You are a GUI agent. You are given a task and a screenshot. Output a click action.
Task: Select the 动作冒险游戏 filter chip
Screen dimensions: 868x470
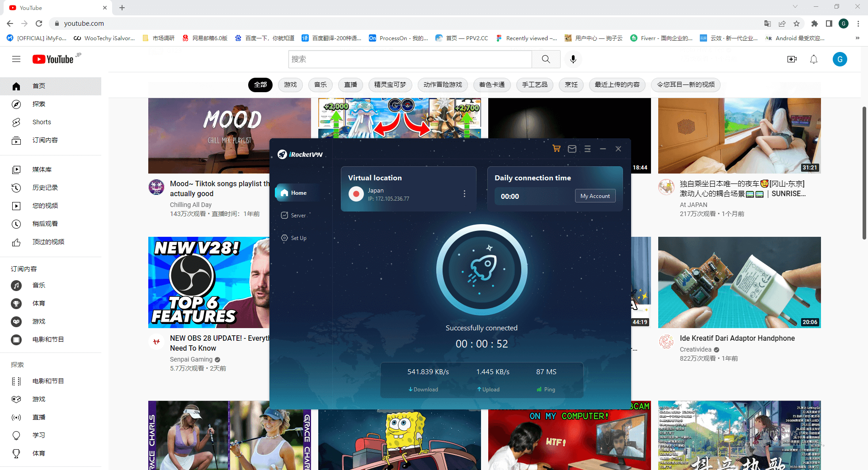(x=443, y=85)
